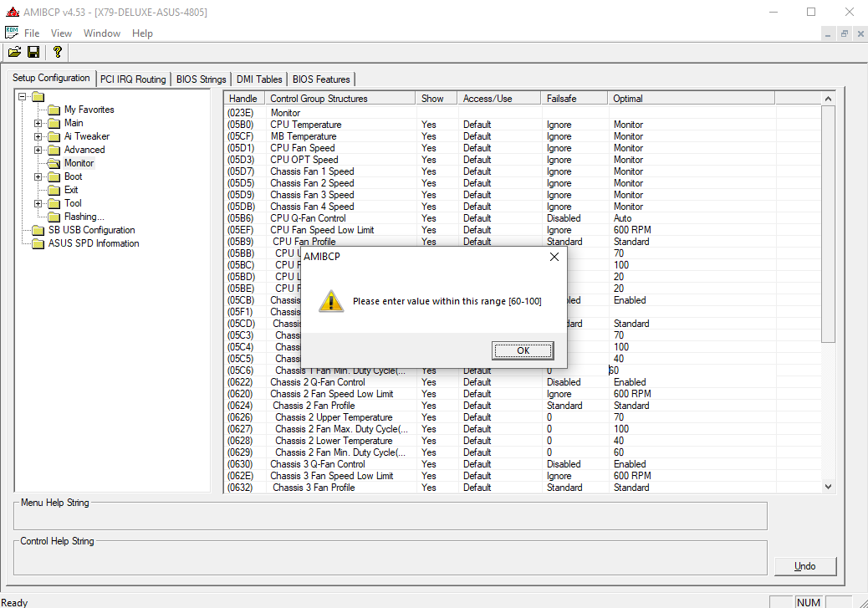This screenshot has width=868, height=608.
Task: Select the Exit folder icon in tree
Action: click(54, 190)
